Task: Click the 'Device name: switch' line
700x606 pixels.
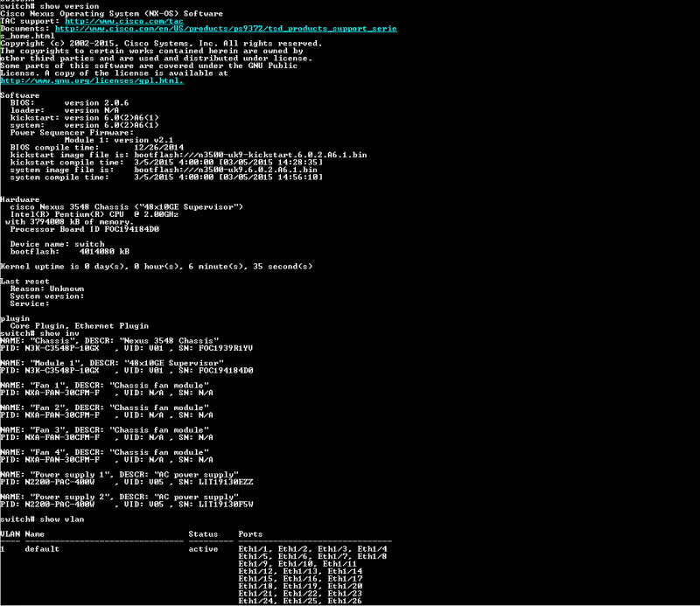Action: pos(57,244)
